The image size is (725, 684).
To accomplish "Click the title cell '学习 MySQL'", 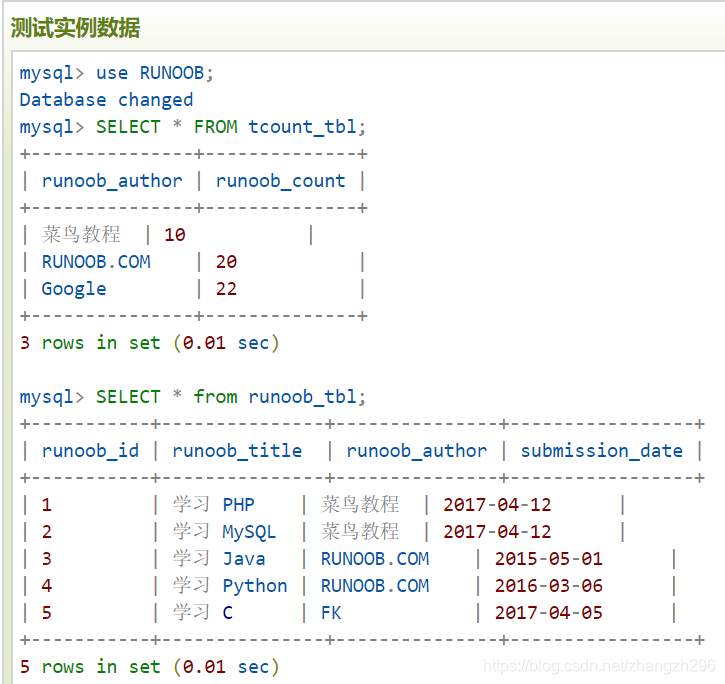I will [224, 532].
